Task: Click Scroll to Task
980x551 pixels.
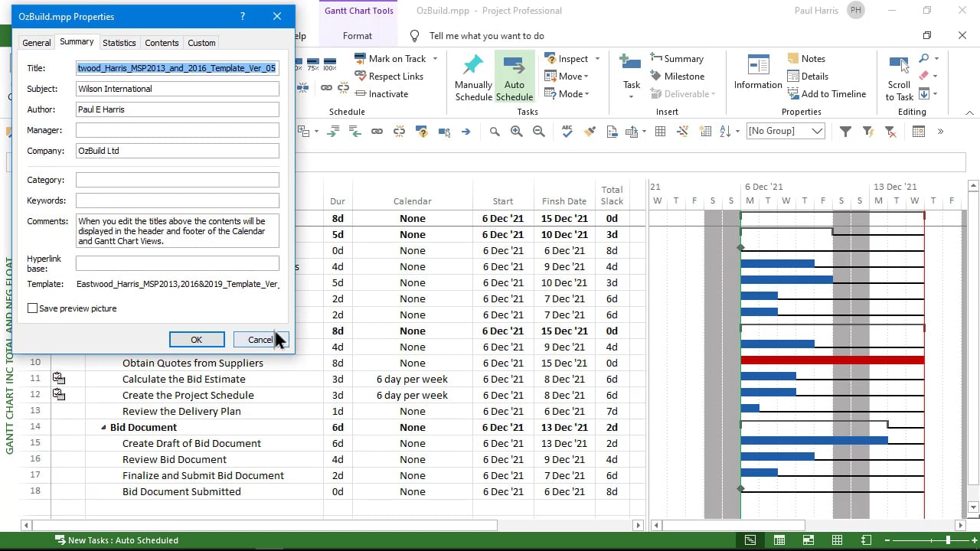Action: [899, 77]
